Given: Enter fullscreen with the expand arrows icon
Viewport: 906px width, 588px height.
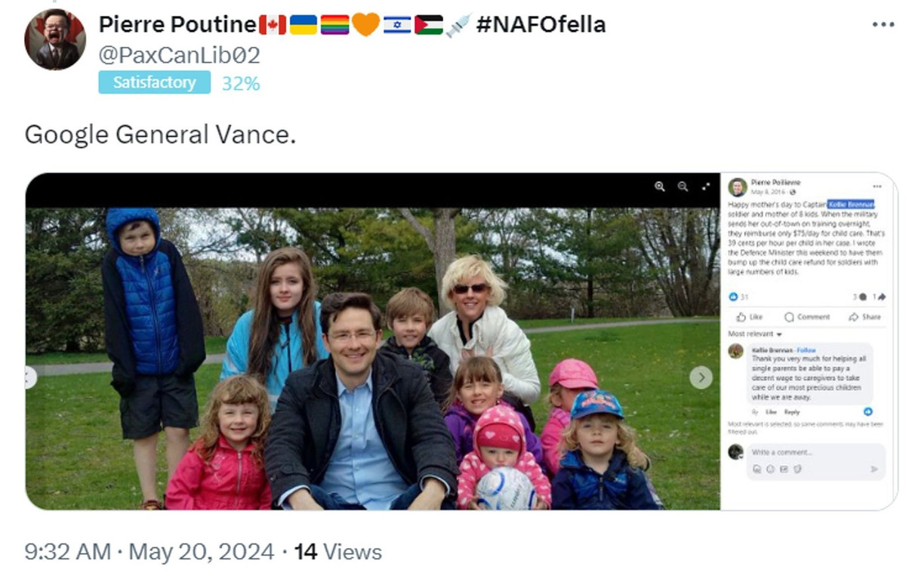Looking at the screenshot, I should pyautogui.click(x=706, y=186).
